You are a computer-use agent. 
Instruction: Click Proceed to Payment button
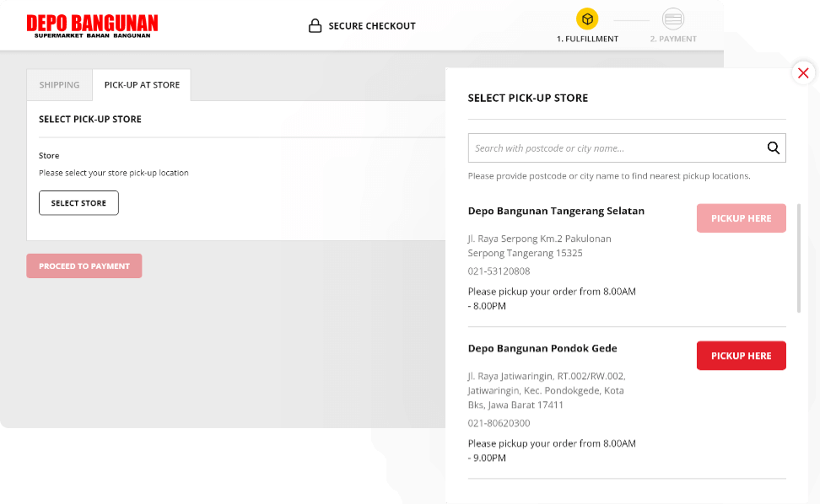point(84,266)
